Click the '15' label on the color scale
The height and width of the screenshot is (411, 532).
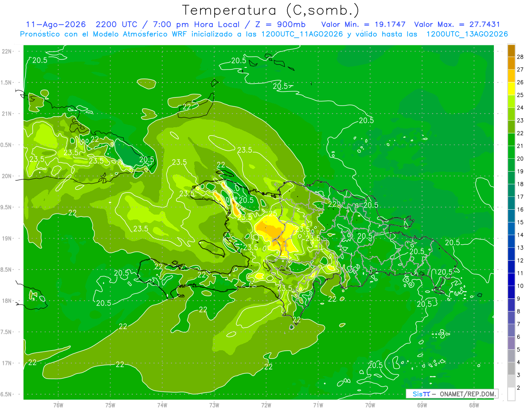(x=520, y=222)
